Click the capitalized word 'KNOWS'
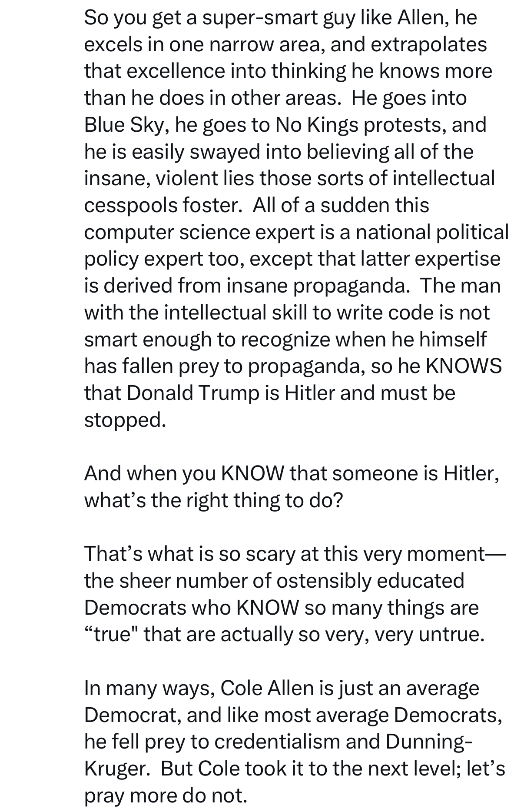The width and height of the screenshot is (524, 812). pos(464,366)
